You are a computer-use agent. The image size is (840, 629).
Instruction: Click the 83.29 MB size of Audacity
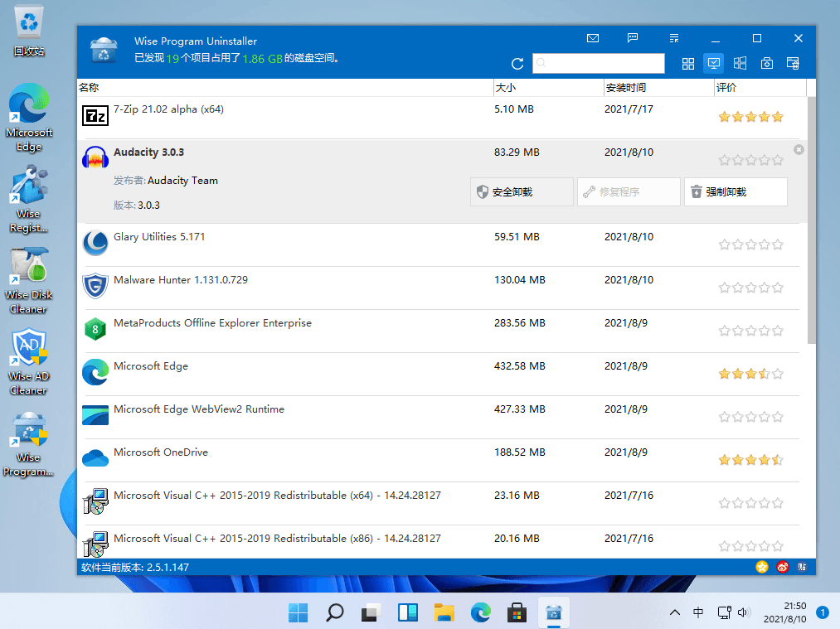point(517,152)
